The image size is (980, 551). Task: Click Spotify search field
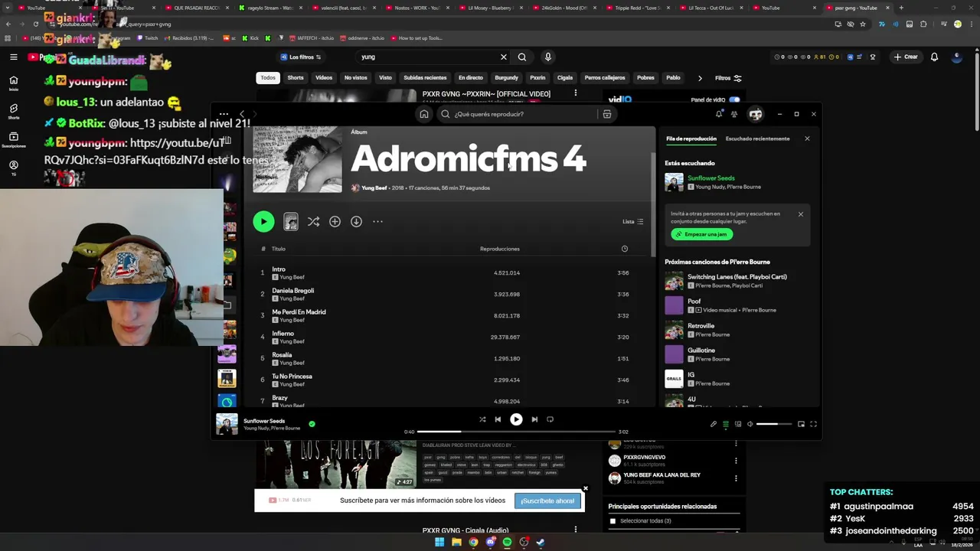[521, 114]
